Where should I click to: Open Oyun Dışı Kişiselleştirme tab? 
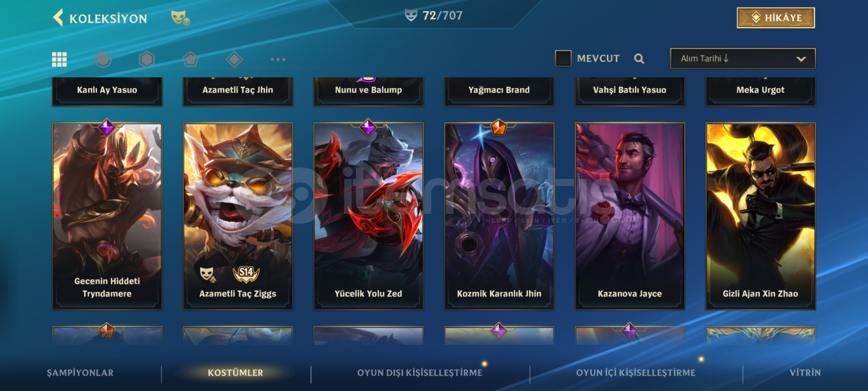pyautogui.click(x=420, y=373)
